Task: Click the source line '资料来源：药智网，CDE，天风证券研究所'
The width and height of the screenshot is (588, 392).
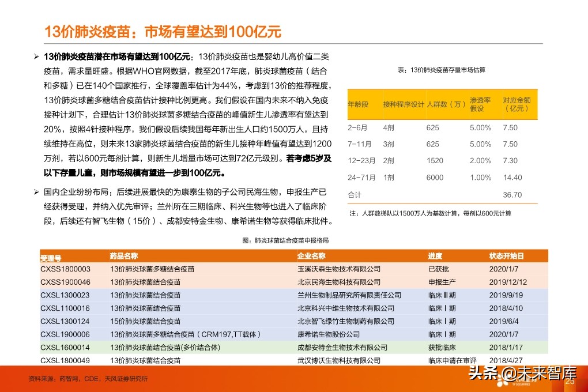Action: pos(88,379)
